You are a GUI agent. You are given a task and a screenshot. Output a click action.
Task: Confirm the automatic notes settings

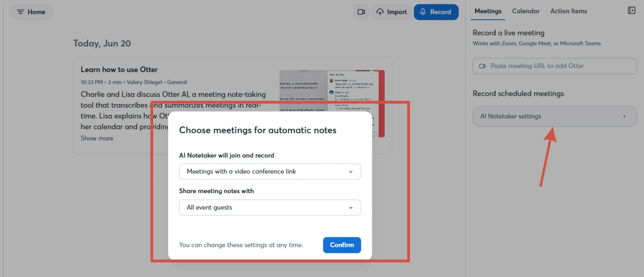[342, 245]
